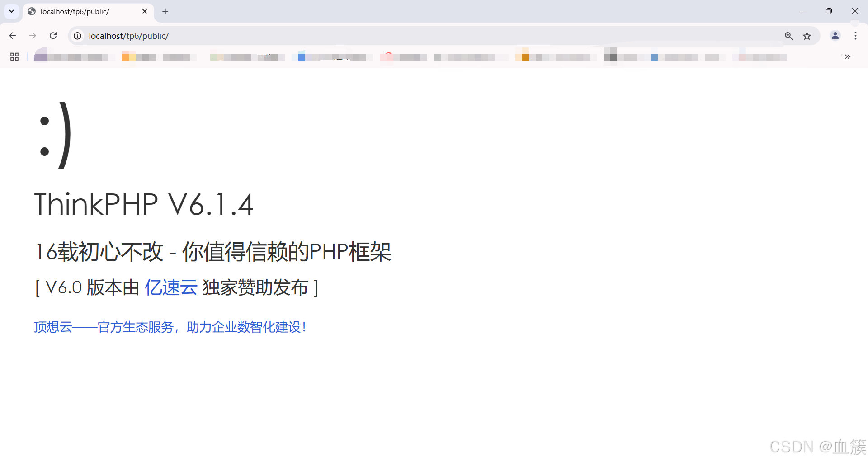Click the 16载初心不改 slogan text
Image resolution: width=868 pixels, height=461 pixels.
click(x=213, y=252)
